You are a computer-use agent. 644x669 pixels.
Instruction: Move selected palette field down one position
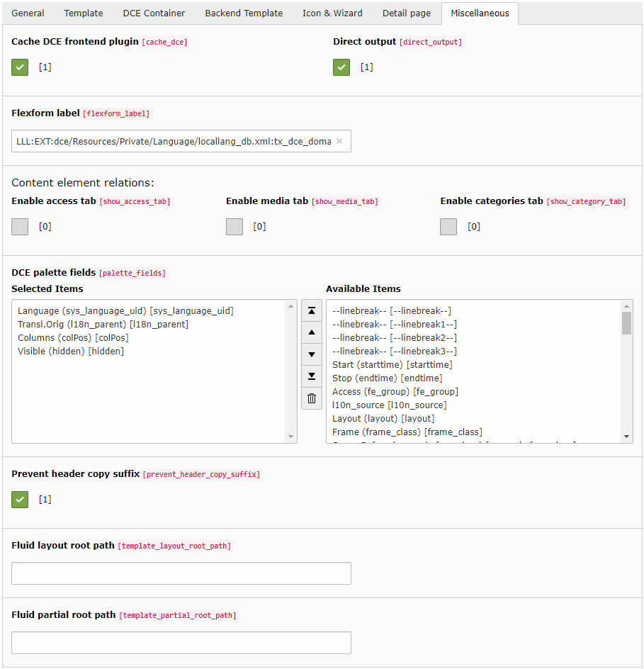[x=311, y=354]
